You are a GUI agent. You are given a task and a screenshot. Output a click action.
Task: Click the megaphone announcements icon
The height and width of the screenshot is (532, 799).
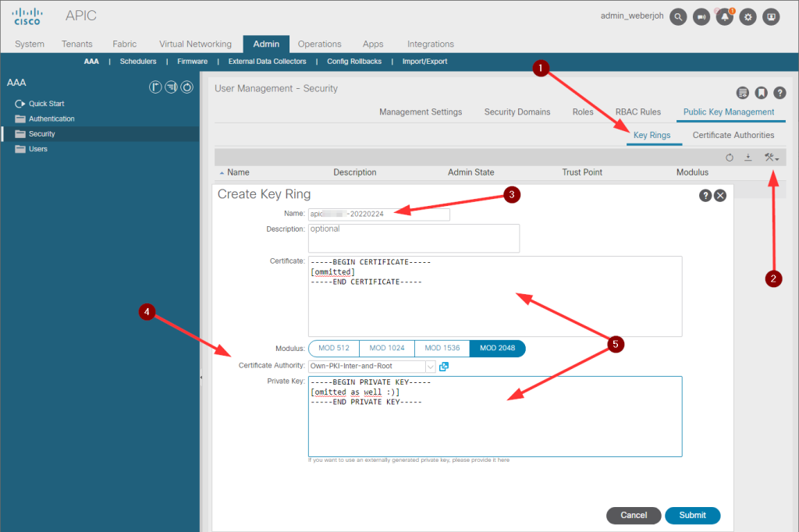coord(701,17)
